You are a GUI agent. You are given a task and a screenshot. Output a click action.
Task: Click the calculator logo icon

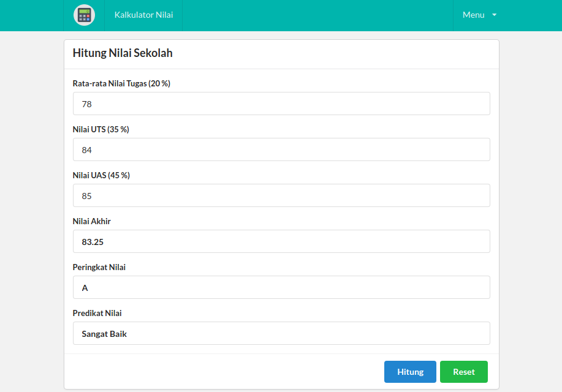[84, 15]
